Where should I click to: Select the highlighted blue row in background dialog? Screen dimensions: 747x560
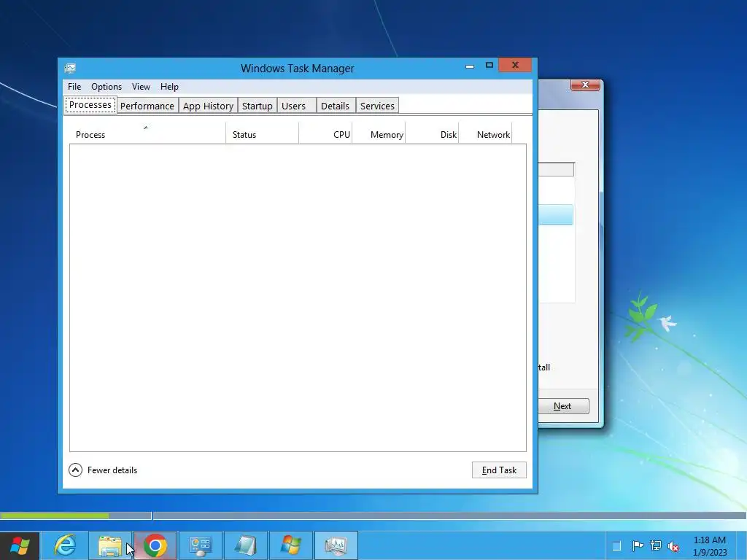point(555,215)
